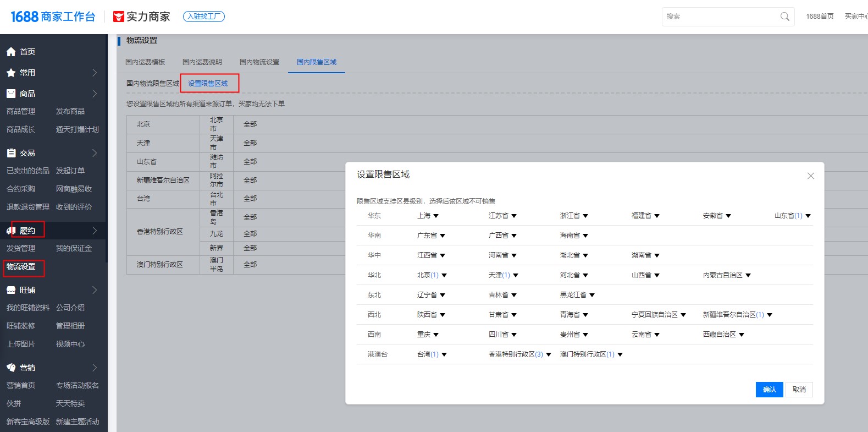Expand the 商品 sidebar chevron
The image size is (868, 432).
95,94
